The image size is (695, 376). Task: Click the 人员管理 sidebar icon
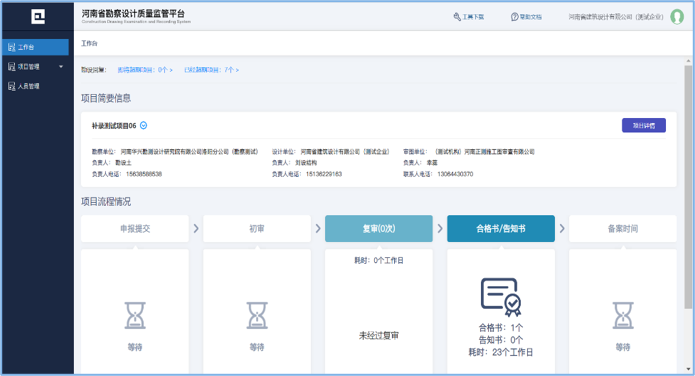pyautogui.click(x=12, y=86)
